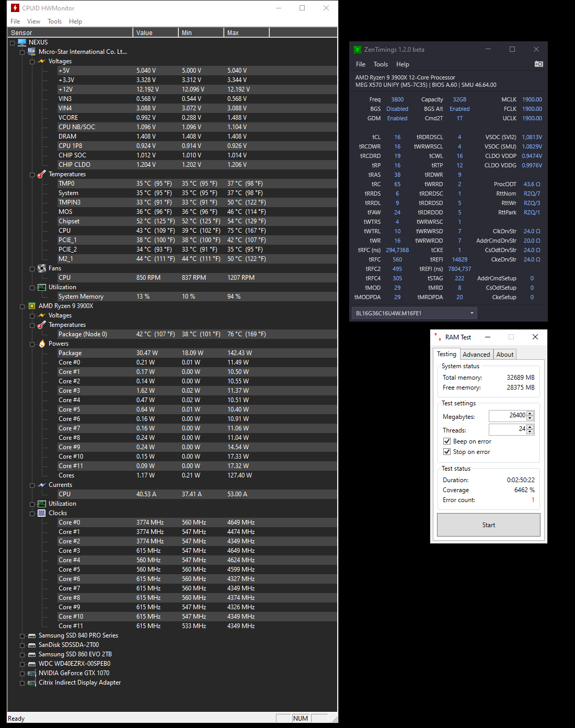Click the Micro-Star motherboard icon
This screenshot has width=575, height=728.
pos(32,52)
